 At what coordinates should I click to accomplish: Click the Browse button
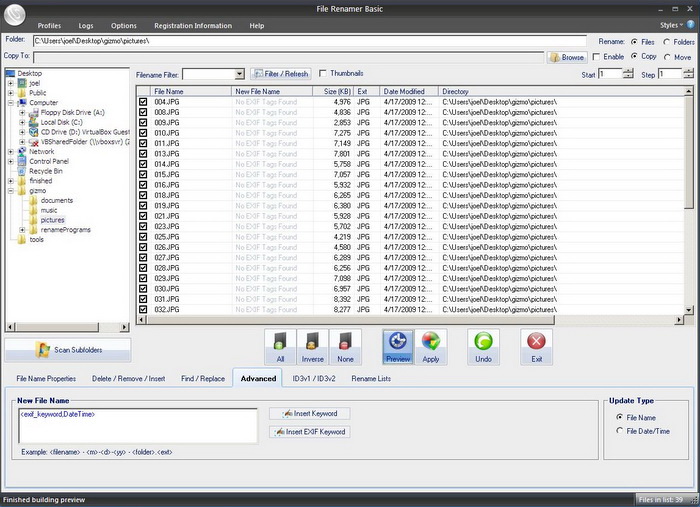[567, 58]
